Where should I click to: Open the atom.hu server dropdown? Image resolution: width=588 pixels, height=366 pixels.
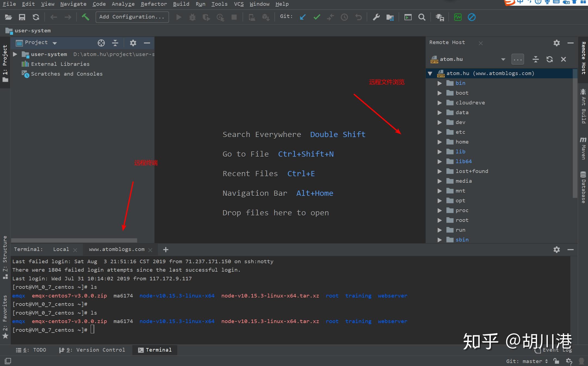503,59
